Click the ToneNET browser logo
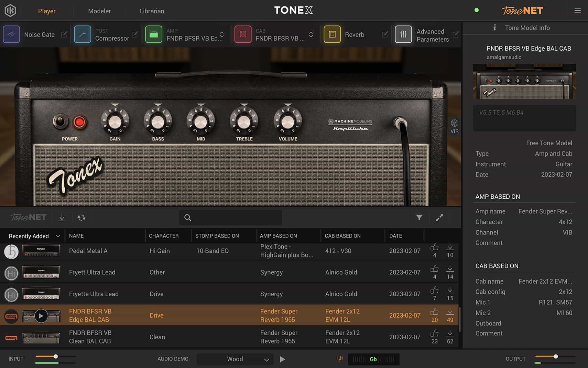The height and width of the screenshot is (368, 588). coord(29,217)
